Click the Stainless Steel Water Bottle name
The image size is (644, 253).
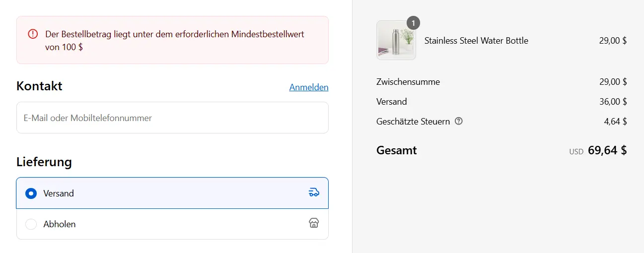click(476, 41)
